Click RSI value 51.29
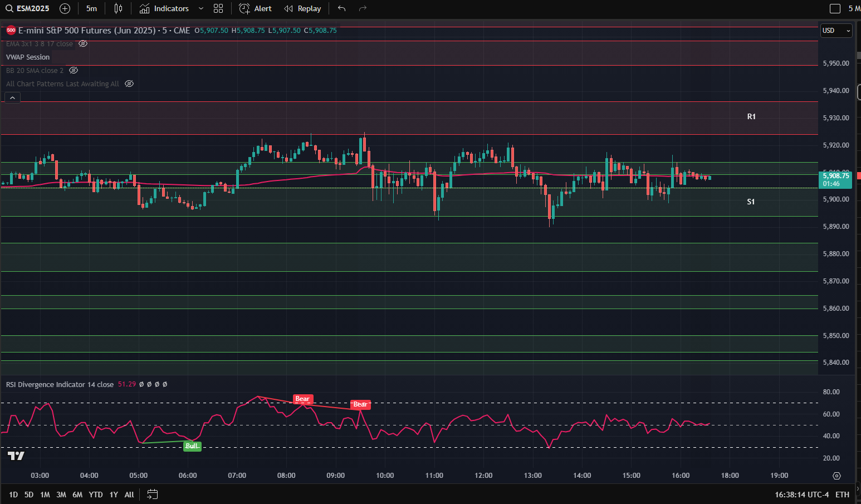 (127, 384)
